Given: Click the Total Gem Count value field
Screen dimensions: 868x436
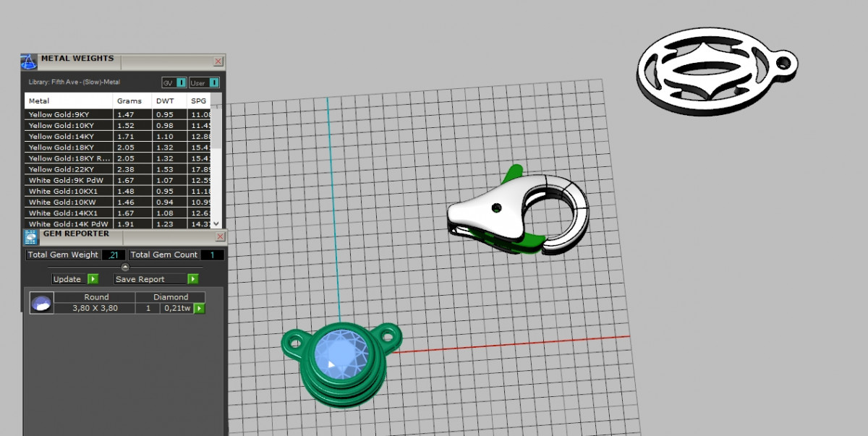Looking at the screenshot, I should pos(212,255).
